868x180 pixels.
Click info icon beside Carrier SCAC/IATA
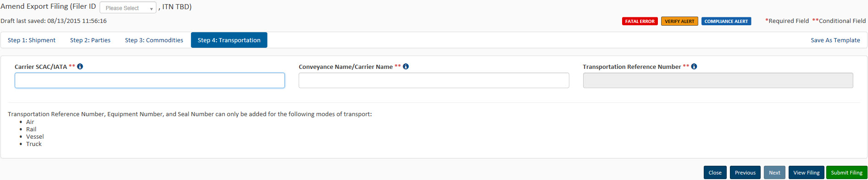pos(80,67)
